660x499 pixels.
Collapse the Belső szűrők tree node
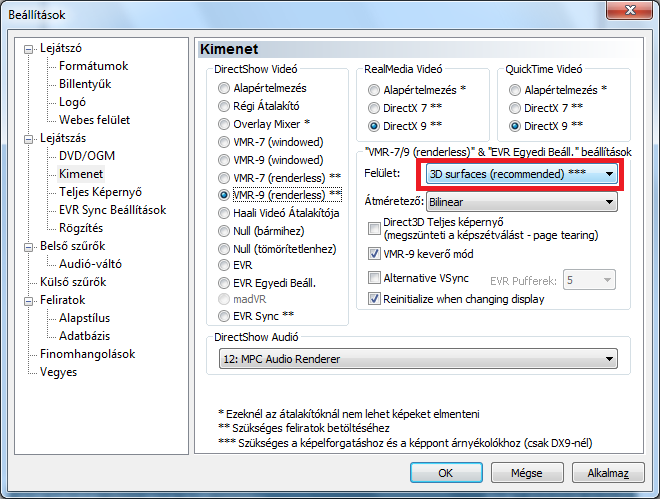pos(29,247)
